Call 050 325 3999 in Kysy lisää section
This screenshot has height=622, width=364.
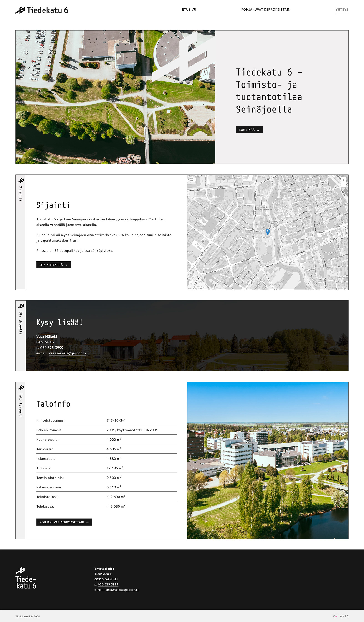(52, 348)
